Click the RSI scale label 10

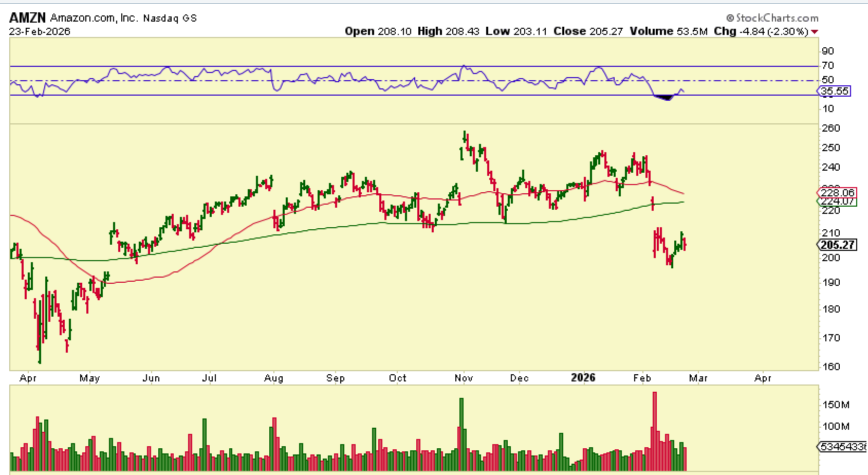(x=828, y=108)
